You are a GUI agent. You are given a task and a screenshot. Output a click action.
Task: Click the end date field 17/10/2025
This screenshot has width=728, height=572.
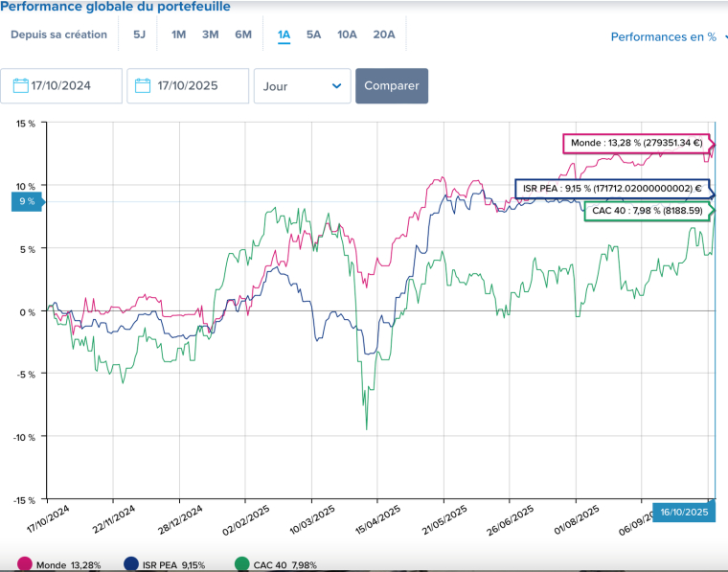196,85
